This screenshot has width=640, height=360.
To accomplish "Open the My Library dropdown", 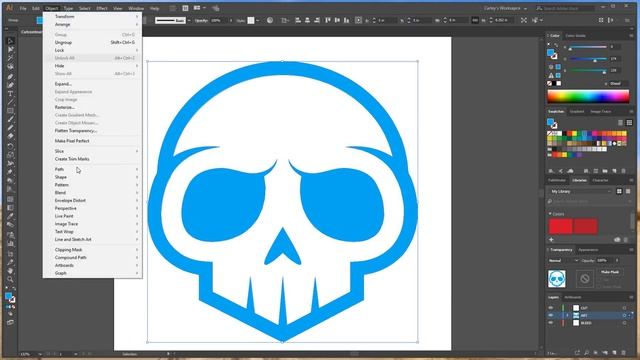I will pos(580,191).
